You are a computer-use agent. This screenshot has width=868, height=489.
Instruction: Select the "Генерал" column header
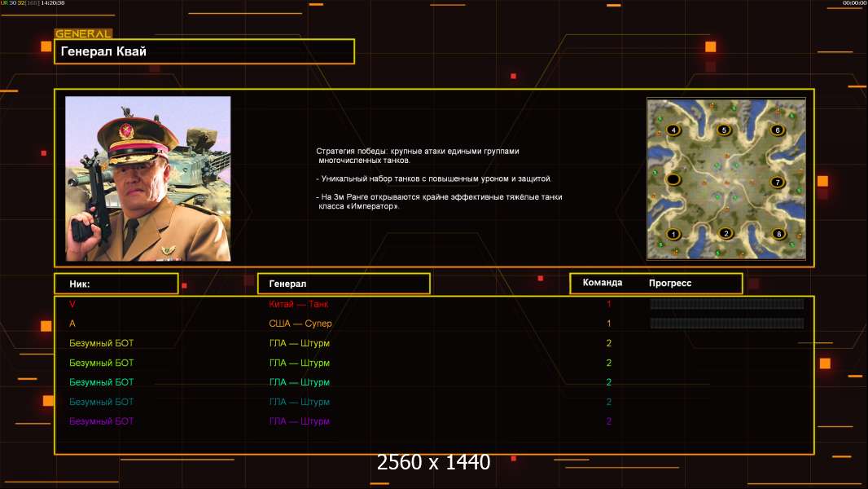tap(344, 284)
